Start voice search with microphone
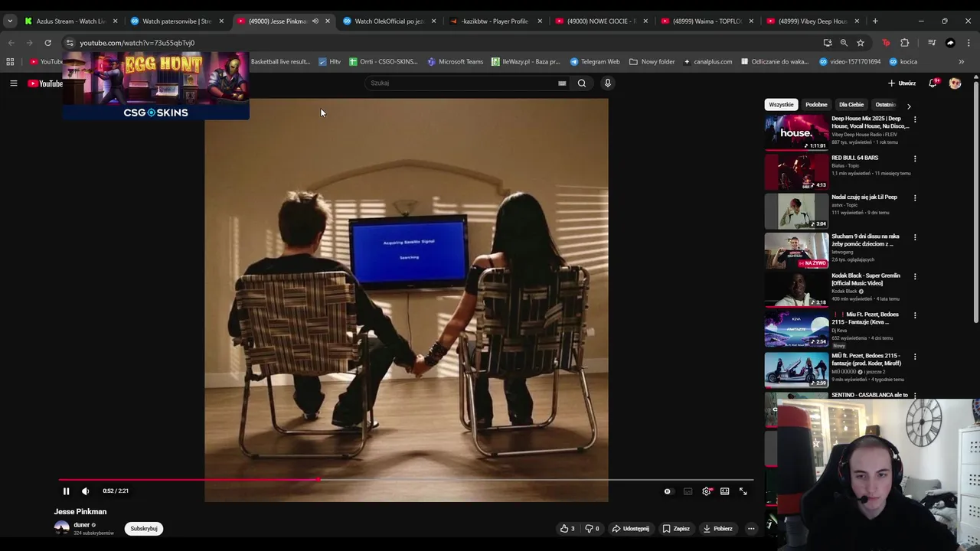 tap(608, 83)
